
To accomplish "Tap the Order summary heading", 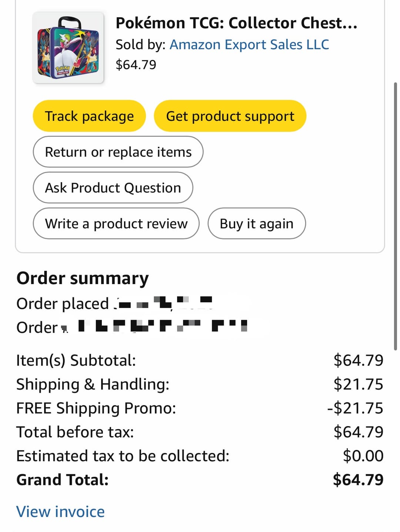I will pos(83,278).
